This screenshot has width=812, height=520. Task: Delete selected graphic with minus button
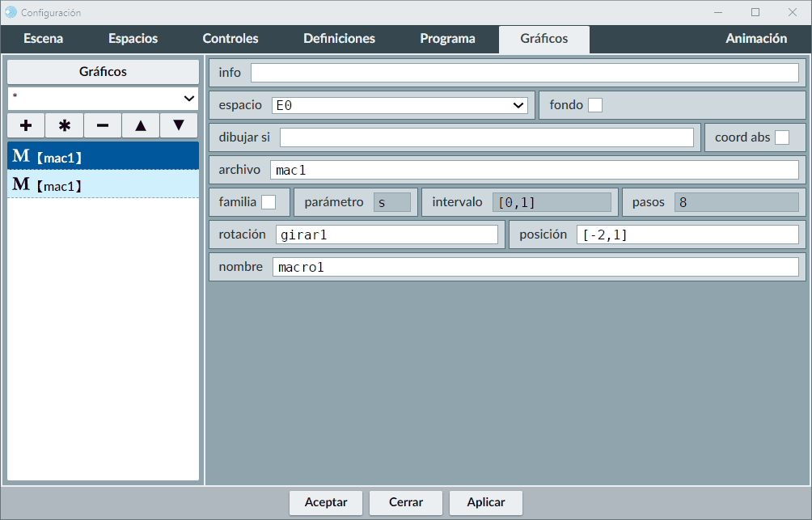[103, 125]
